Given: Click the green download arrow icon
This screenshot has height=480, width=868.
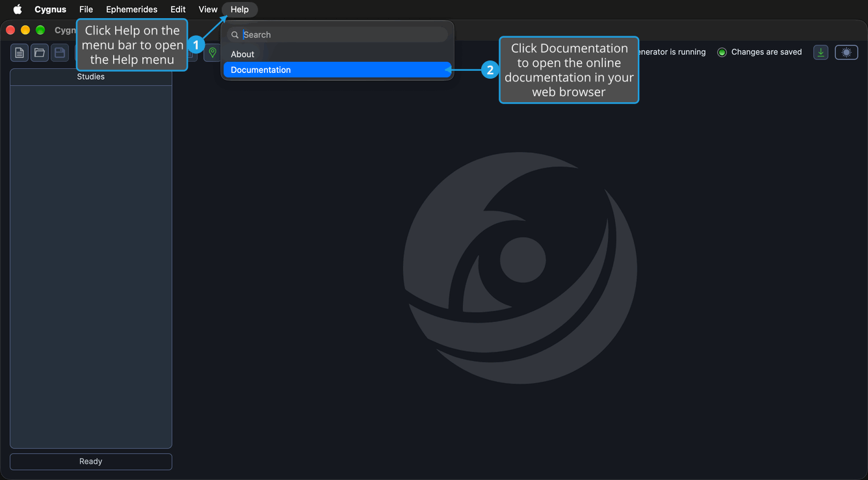Looking at the screenshot, I should pos(821,53).
